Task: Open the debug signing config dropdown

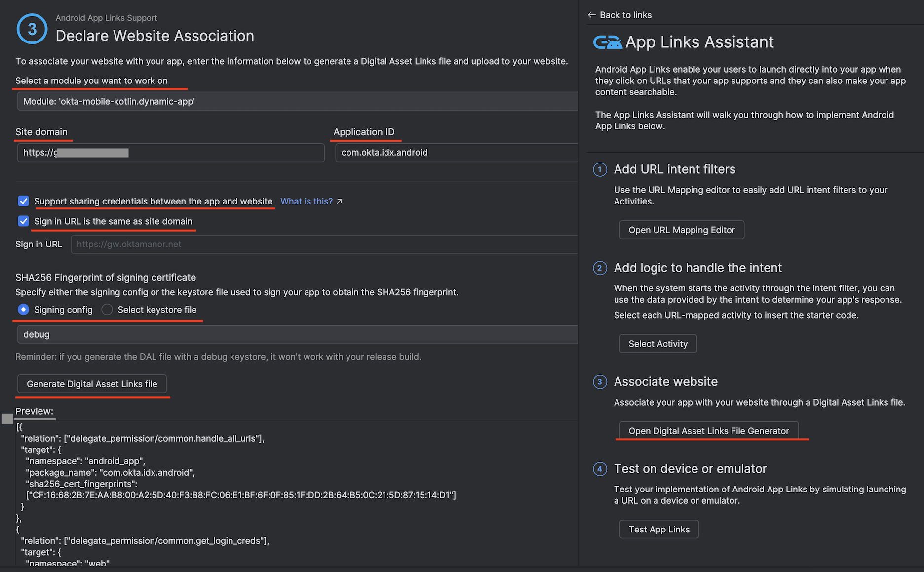Action: (296, 334)
